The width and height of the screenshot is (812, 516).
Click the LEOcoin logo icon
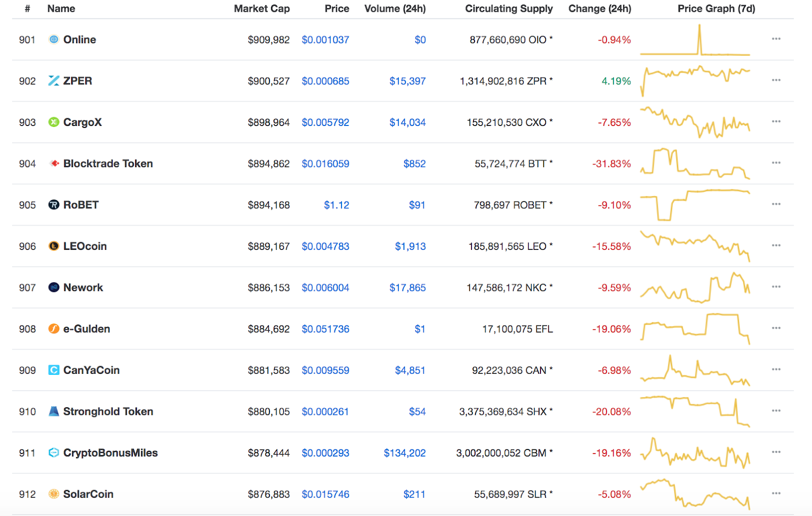tap(54, 246)
